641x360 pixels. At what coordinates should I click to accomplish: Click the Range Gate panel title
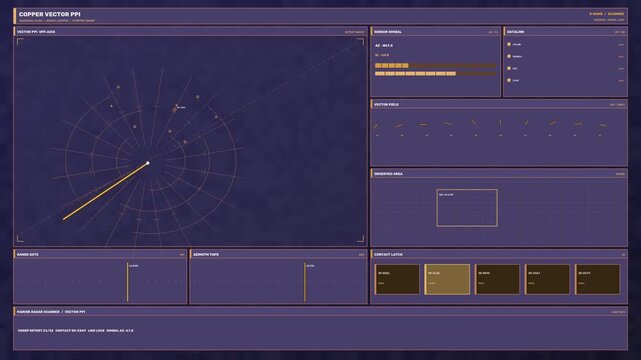(28, 255)
